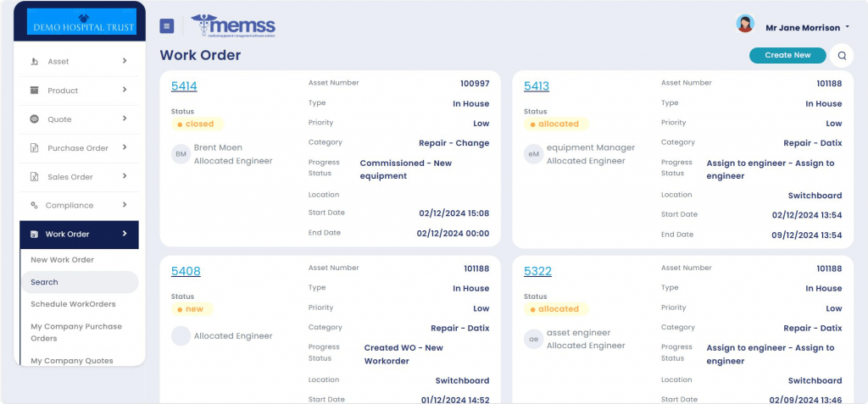Click the Compliance icon in sidebar
The image size is (868, 404).
tap(34, 205)
